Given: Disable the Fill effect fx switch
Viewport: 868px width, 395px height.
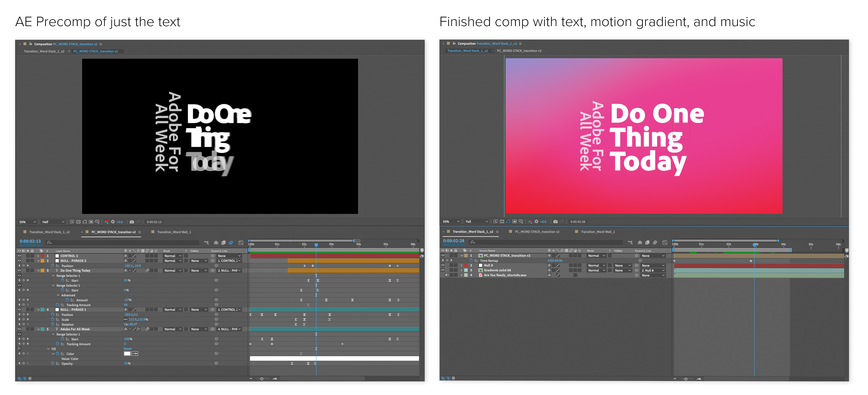Looking at the screenshot, I should [19, 348].
